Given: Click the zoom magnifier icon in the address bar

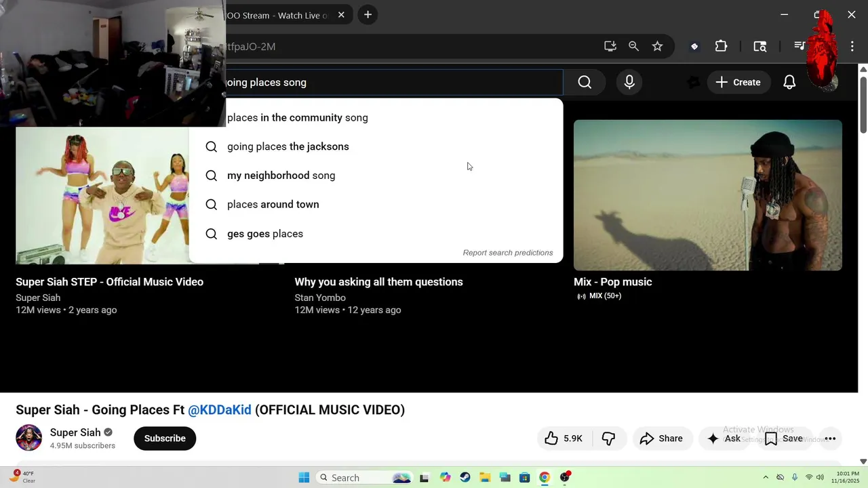Looking at the screenshot, I should click(633, 46).
